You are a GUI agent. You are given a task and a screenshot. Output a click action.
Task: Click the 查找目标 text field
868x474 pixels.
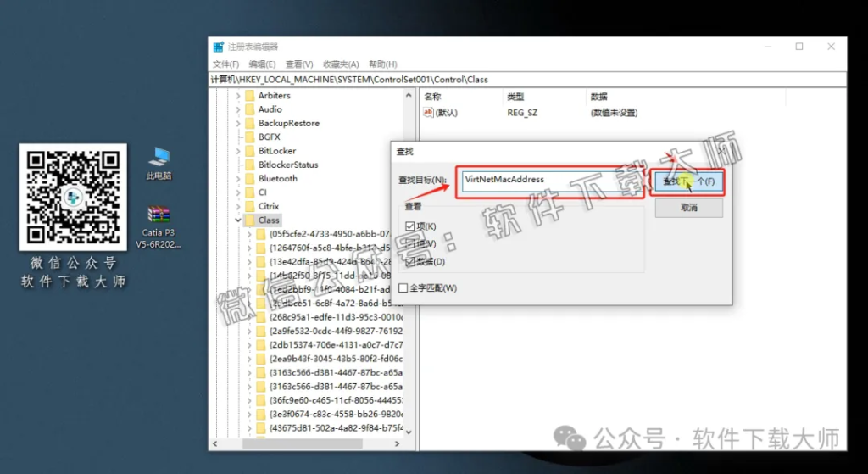553,181
